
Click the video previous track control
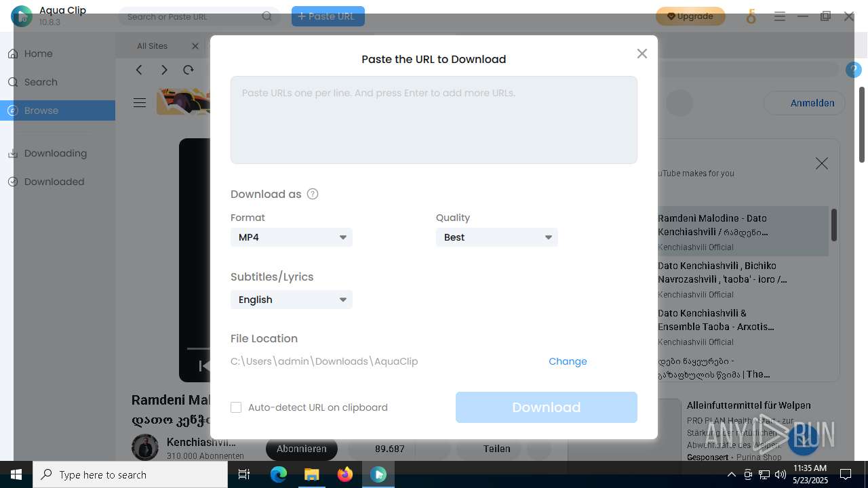click(203, 366)
